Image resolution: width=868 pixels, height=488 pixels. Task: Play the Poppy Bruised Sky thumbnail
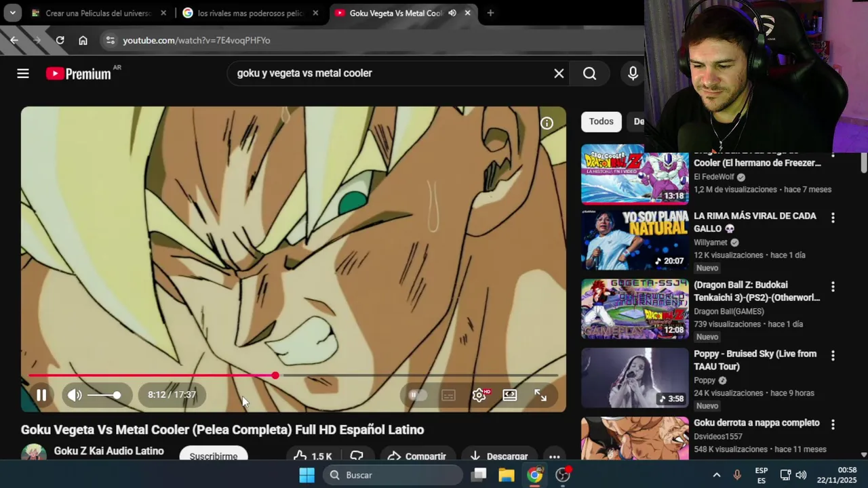coord(635,378)
